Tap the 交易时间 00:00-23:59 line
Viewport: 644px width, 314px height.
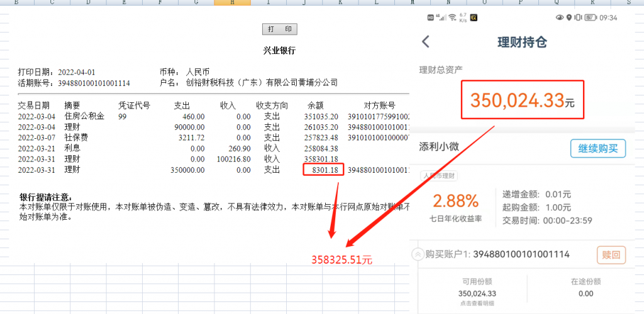(x=547, y=220)
